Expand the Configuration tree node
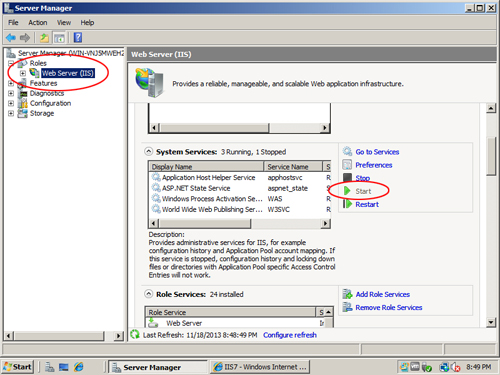Screen dimensions: 500x375 click(11, 103)
